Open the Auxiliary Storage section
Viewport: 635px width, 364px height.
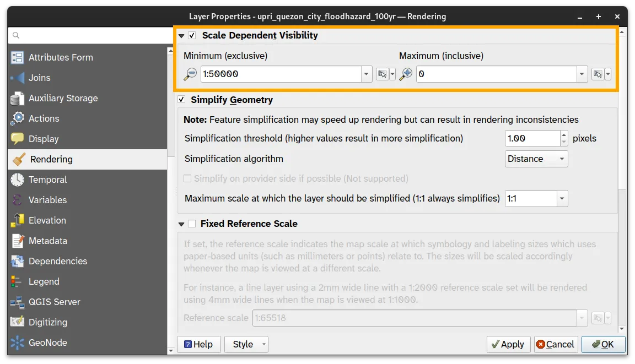click(x=63, y=98)
